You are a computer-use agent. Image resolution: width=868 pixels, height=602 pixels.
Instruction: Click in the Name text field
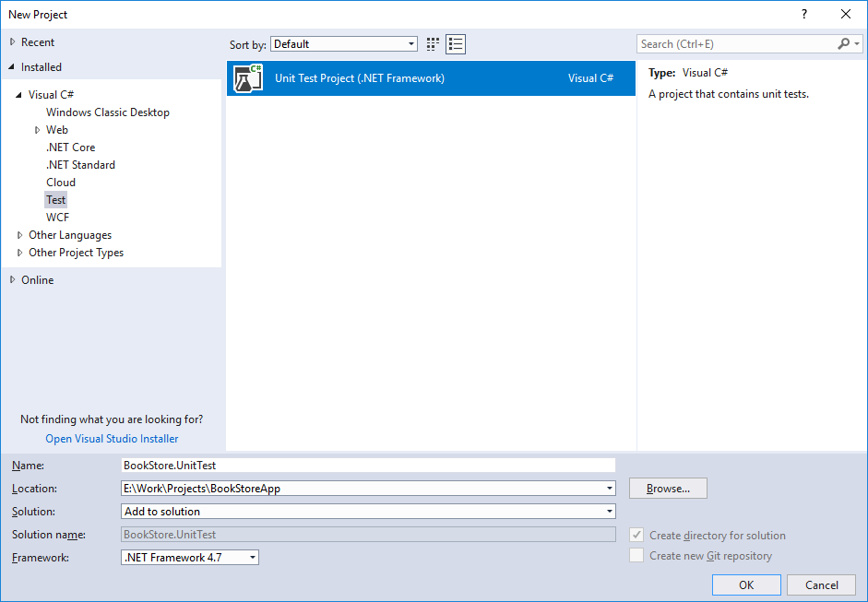click(368, 466)
